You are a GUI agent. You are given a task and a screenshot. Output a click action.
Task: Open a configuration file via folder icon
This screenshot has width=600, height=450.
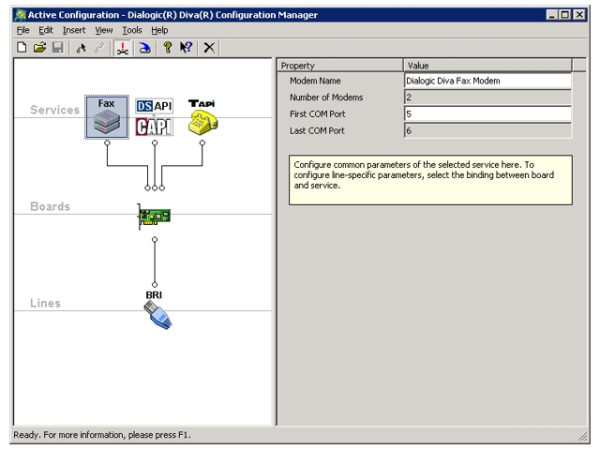pos(40,48)
